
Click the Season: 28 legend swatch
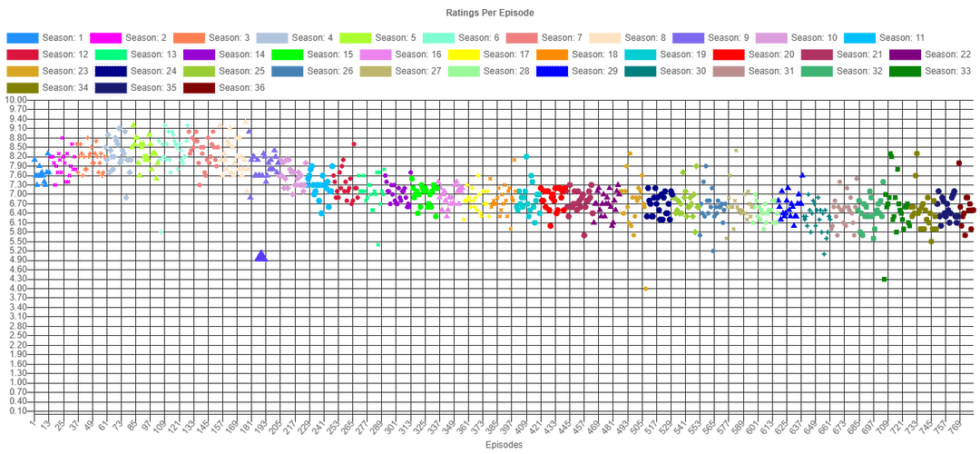pyautogui.click(x=464, y=72)
